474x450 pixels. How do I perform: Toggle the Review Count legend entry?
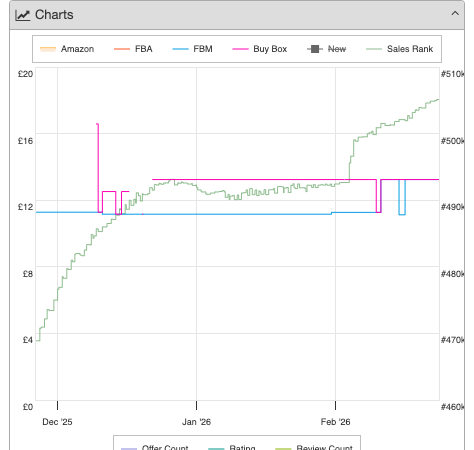[x=314, y=447]
